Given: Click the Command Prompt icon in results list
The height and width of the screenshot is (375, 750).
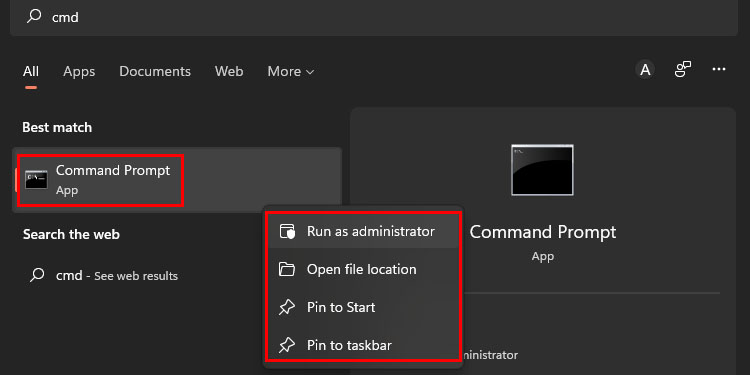Looking at the screenshot, I should pos(36,179).
